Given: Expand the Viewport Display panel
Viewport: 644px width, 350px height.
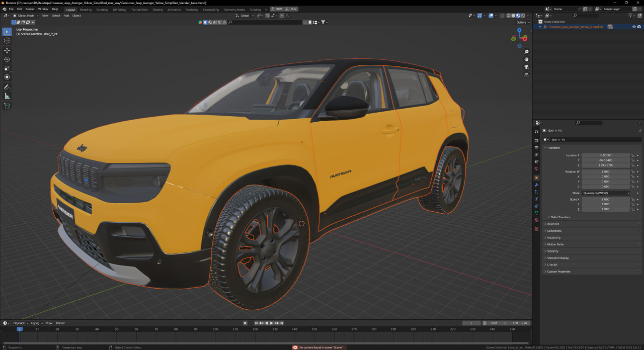Looking at the screenshot, I should (557, 258).
